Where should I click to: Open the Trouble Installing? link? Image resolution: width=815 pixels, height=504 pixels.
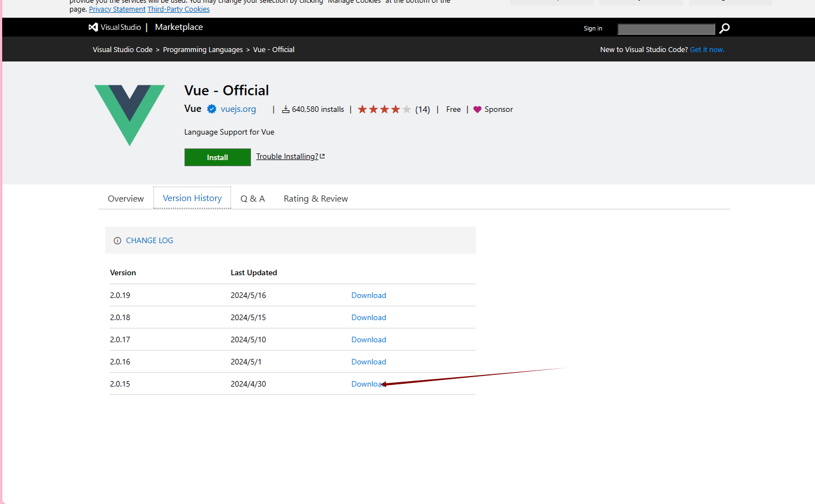point(287,156)
